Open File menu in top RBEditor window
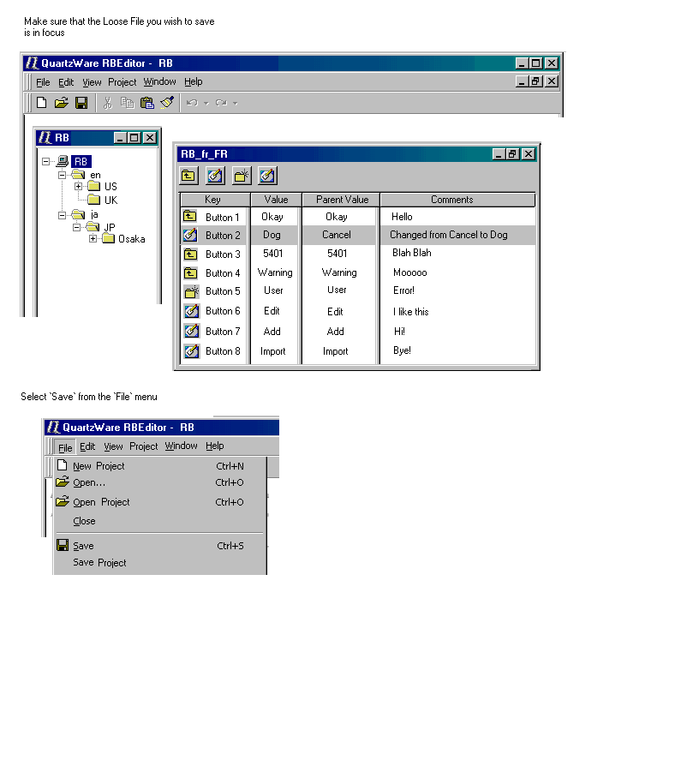The width and height of the screenshot is (687, 784). [x=43, y=82]
